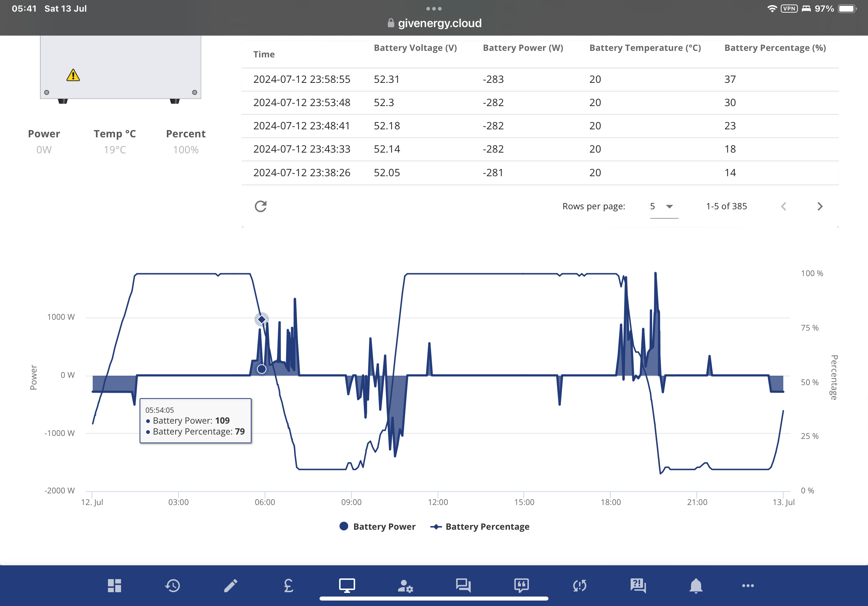The image size is (868, 606).
Task: Go to next page of table rows
Action: click(x=820, y=206)
